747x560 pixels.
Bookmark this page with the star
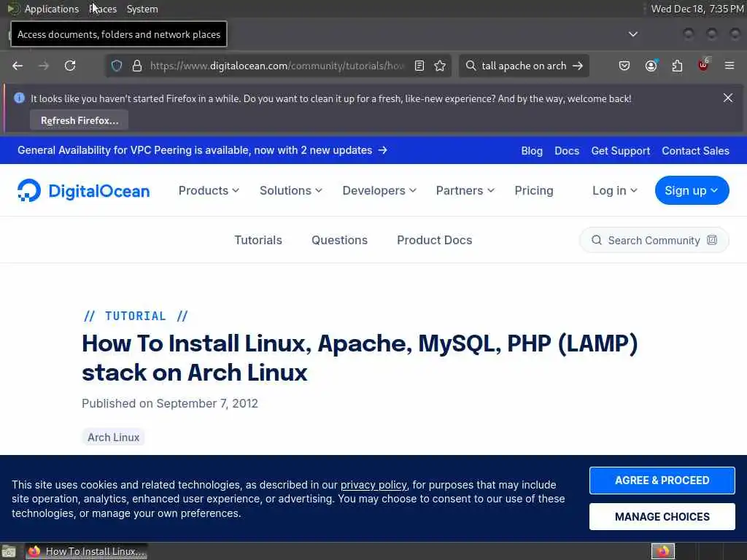440,66
